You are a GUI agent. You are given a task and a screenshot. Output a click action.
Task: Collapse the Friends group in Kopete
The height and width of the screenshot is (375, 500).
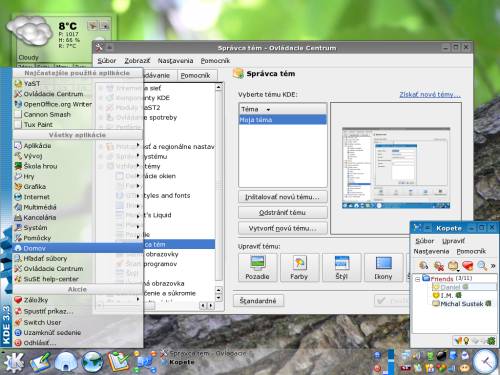click(417, 279)
